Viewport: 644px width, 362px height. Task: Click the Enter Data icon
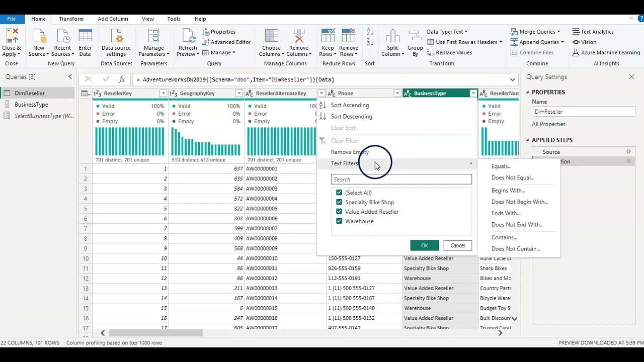point(85,36)
